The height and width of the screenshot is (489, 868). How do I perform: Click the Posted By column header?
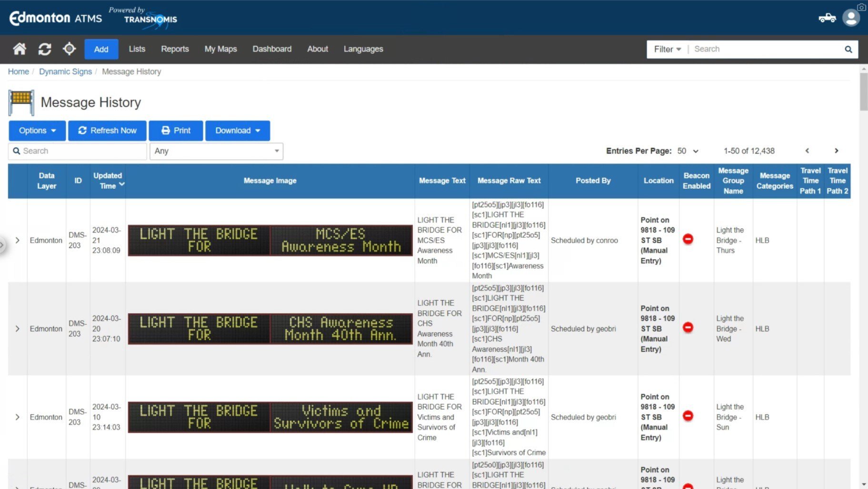pos(593,181)
